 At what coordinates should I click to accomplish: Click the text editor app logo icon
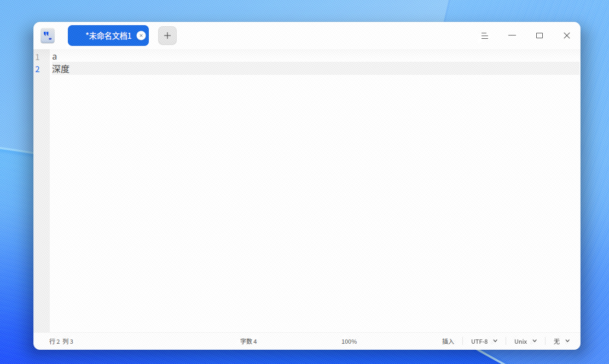tap(48, 36)
